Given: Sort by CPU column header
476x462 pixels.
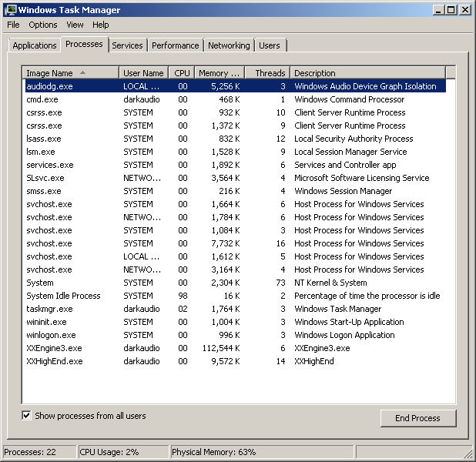Looking at the screenshot, I should click(x=182, y=73).
